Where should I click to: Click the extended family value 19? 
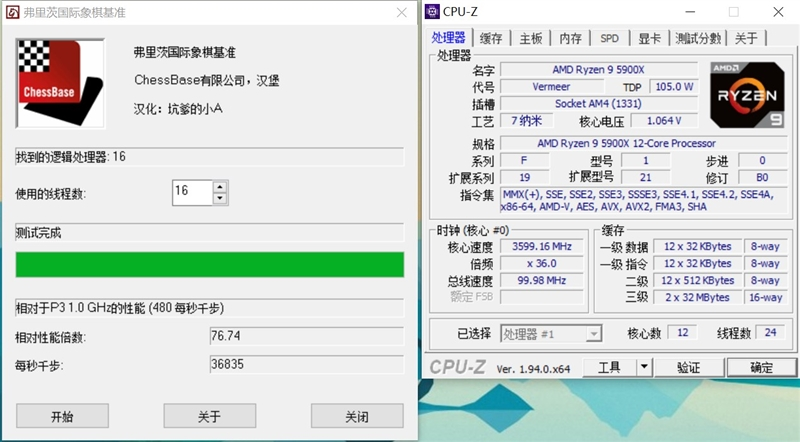(524, 178)
